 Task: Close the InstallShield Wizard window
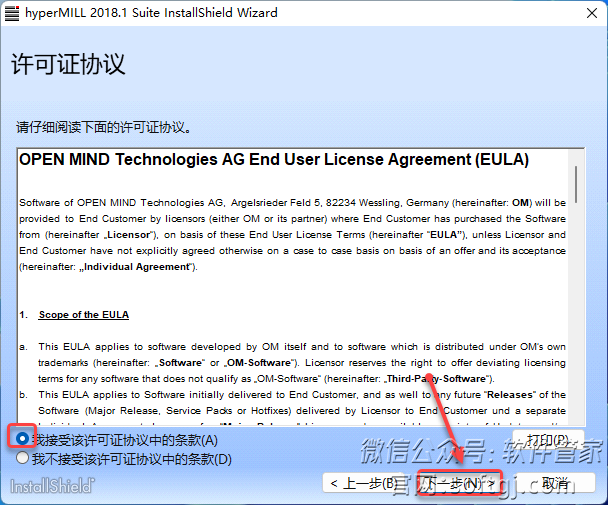coord(592,13)
